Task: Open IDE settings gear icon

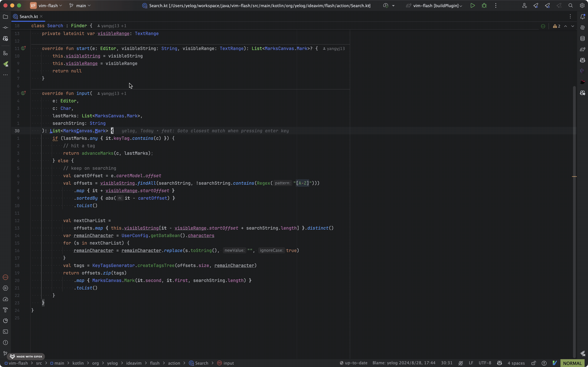Action: click(582, 6)
